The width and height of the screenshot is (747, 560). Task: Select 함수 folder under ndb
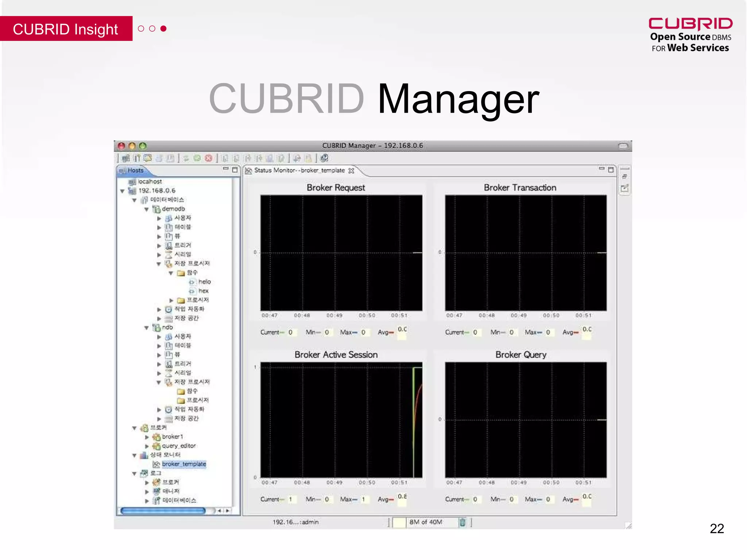[192, 391]
